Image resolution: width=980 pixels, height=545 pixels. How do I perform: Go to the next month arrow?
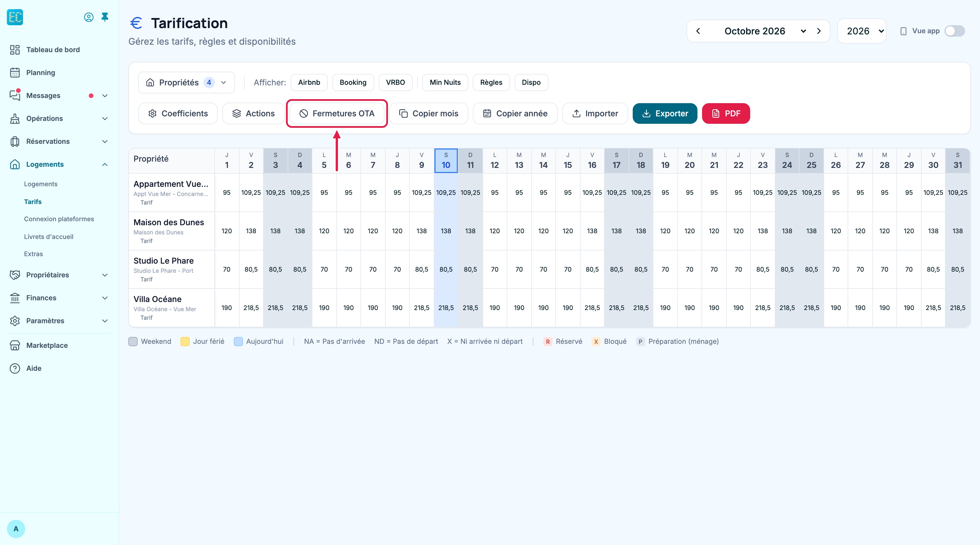(819, 31)
